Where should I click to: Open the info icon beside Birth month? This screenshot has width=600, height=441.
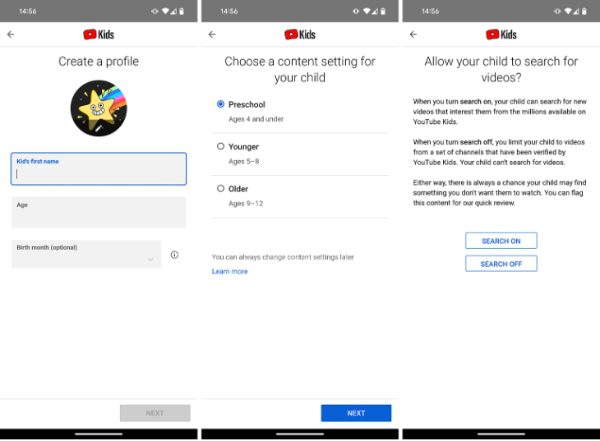click(x=174, y=255)
